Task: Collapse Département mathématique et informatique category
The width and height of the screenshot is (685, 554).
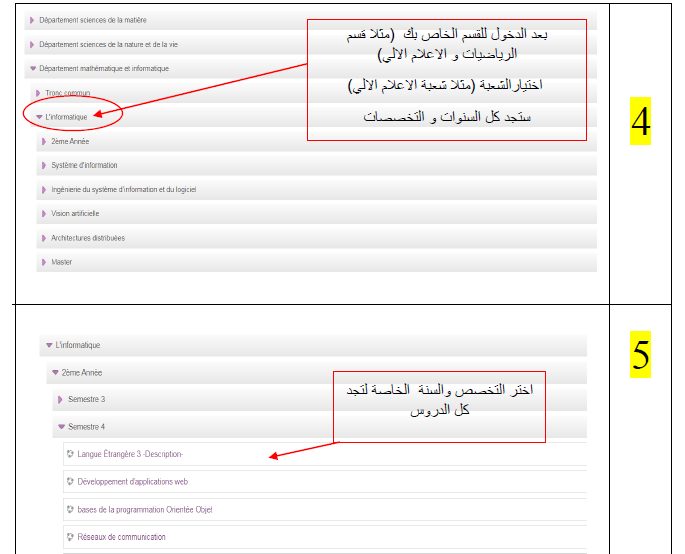Action: (103, 68)
